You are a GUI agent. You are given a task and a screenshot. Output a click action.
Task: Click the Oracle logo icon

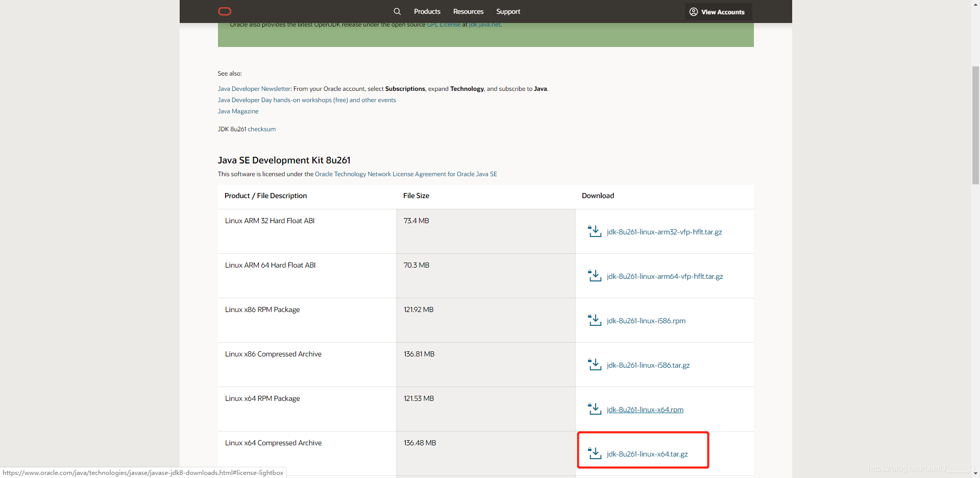tap(225, 11)
